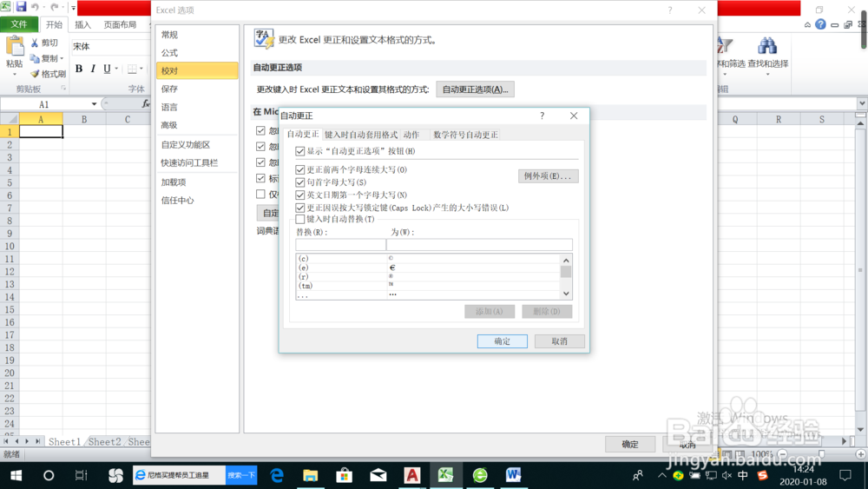Click 取消 in AutoCorrect dialog
Viewport: 868px width, 489px height.
tap(559, 341)
